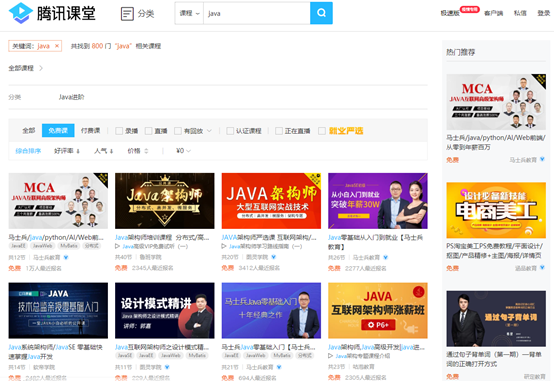The width and height of the screenshot is (554, 381).
Task: Click the 登录 login link
Action: point(544,13)
